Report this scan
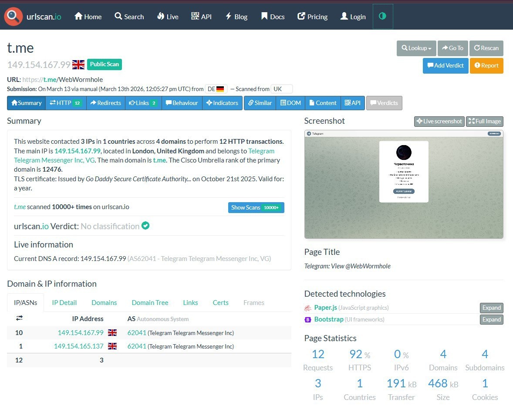 486,65
